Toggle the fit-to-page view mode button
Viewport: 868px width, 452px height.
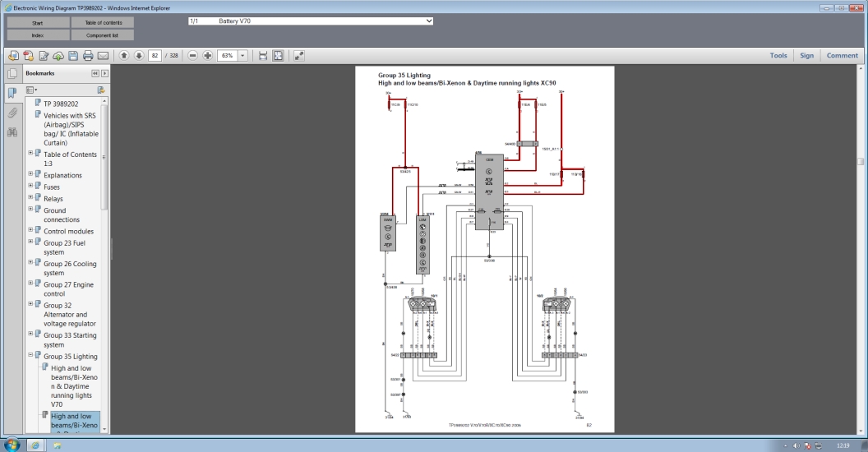pyautogui.click(x=278, y=56)
